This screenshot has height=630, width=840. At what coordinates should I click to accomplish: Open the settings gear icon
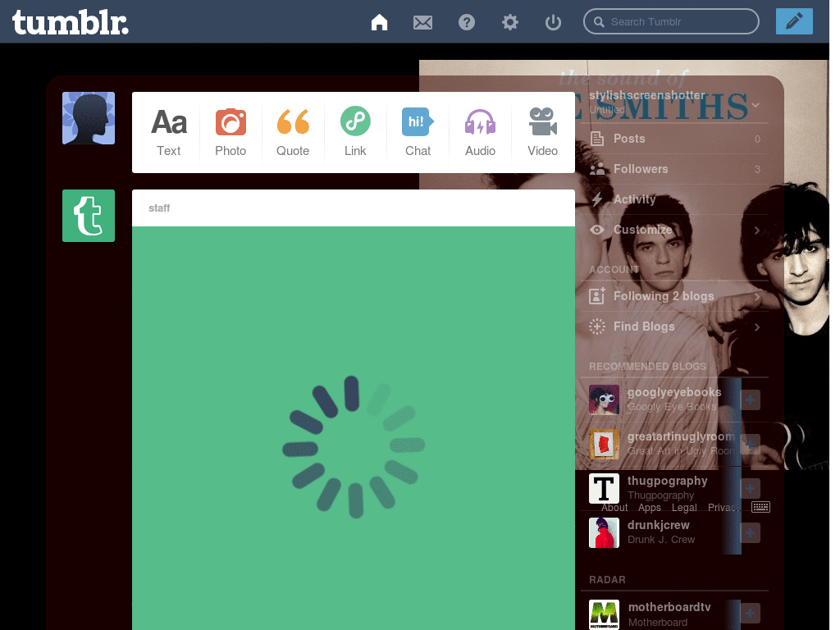(510, 22)
